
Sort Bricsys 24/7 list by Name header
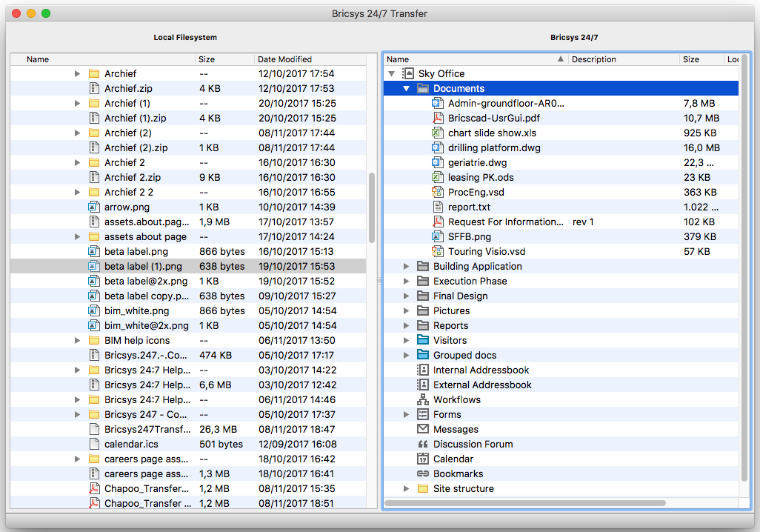tap(476, 59)
